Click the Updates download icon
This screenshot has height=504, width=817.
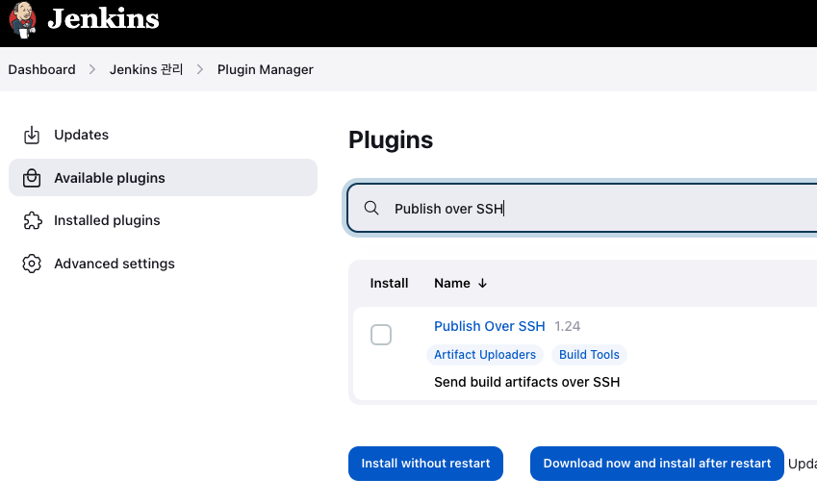tap(32, 135)
